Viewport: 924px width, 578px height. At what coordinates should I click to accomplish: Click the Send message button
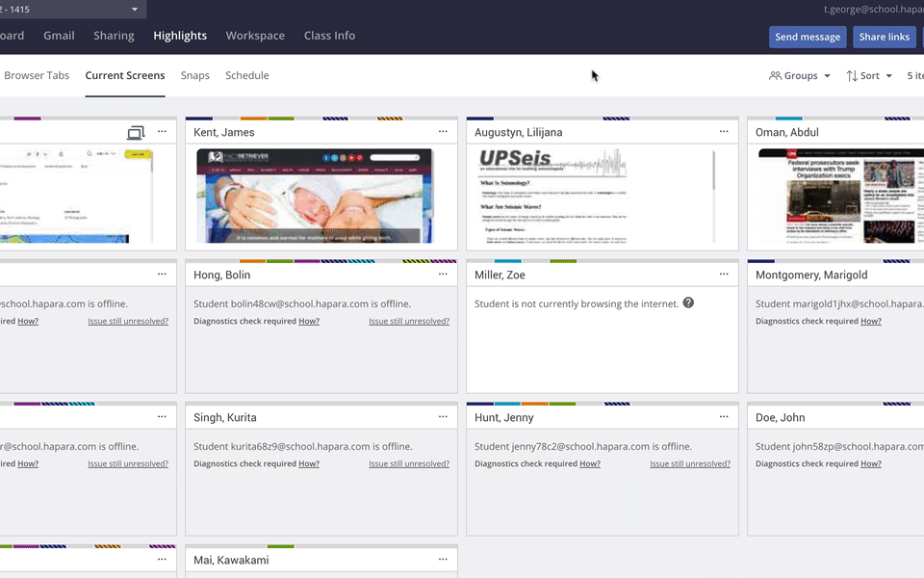pos(808,37)
